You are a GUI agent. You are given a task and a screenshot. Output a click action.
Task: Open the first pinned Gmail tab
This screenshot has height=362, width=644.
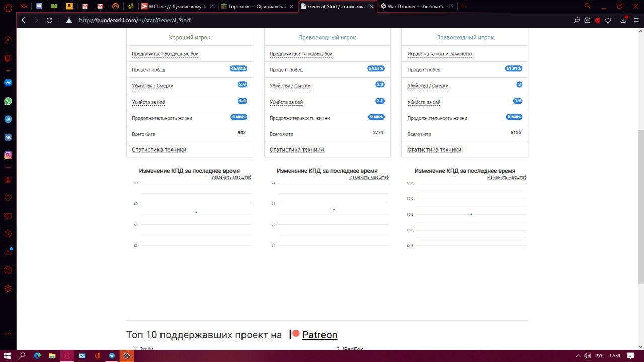point(85,6)
